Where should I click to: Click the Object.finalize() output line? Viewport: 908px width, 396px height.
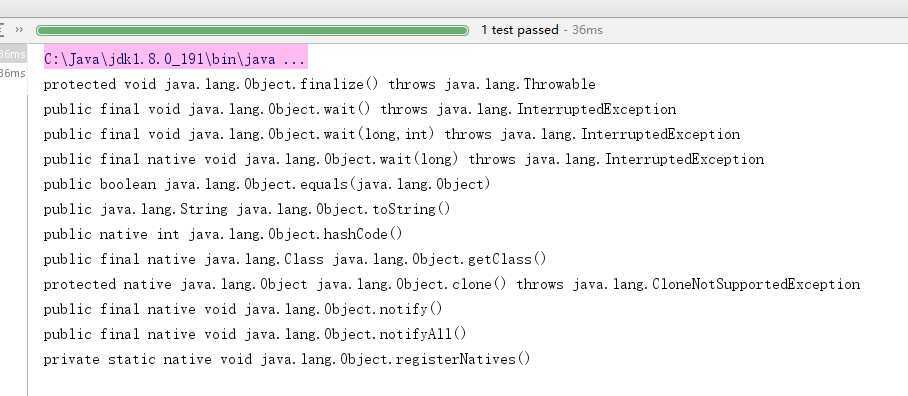[x=319, y=85]
